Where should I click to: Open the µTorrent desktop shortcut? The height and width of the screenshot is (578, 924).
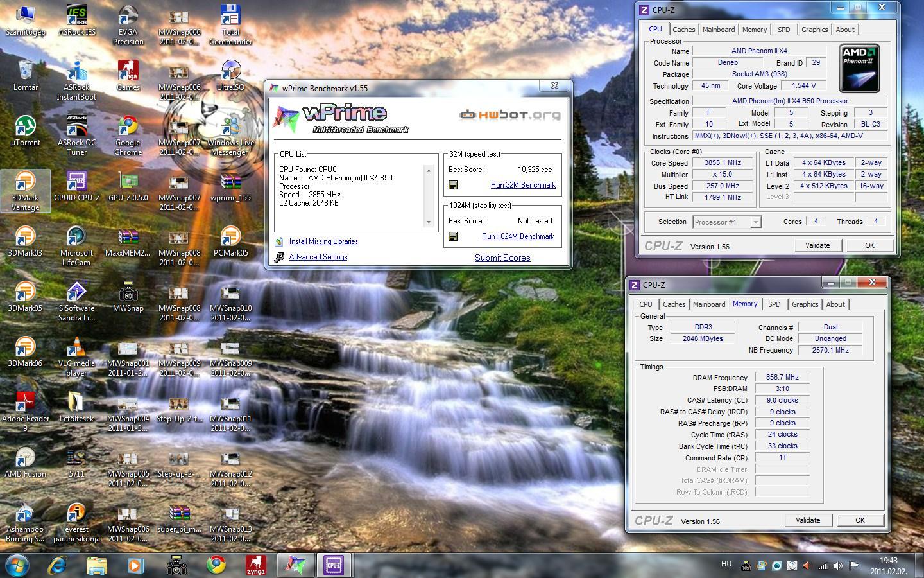pos(26,131)
